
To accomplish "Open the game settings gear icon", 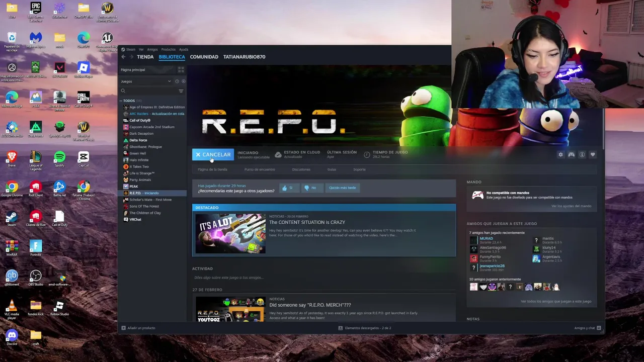I will click(x=560, y=155).
